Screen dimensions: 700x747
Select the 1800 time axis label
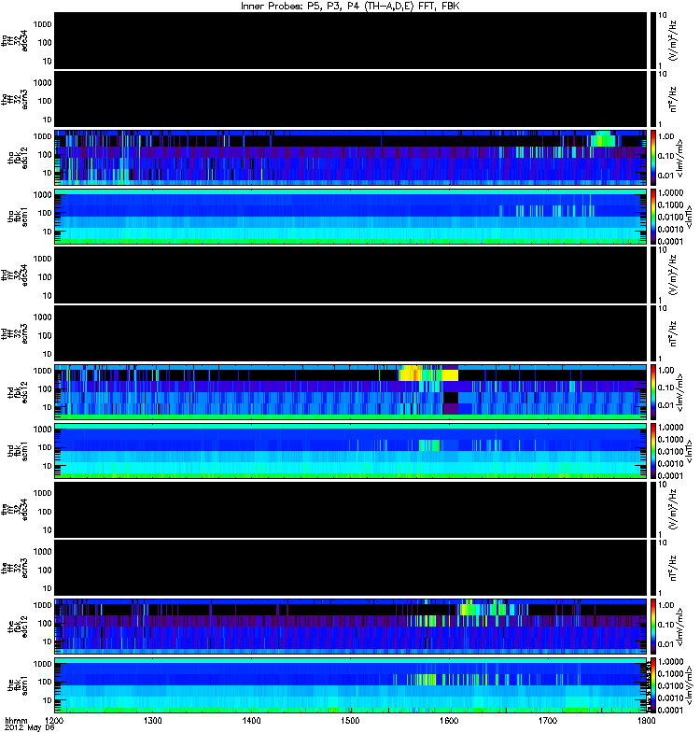coord(646,720)
